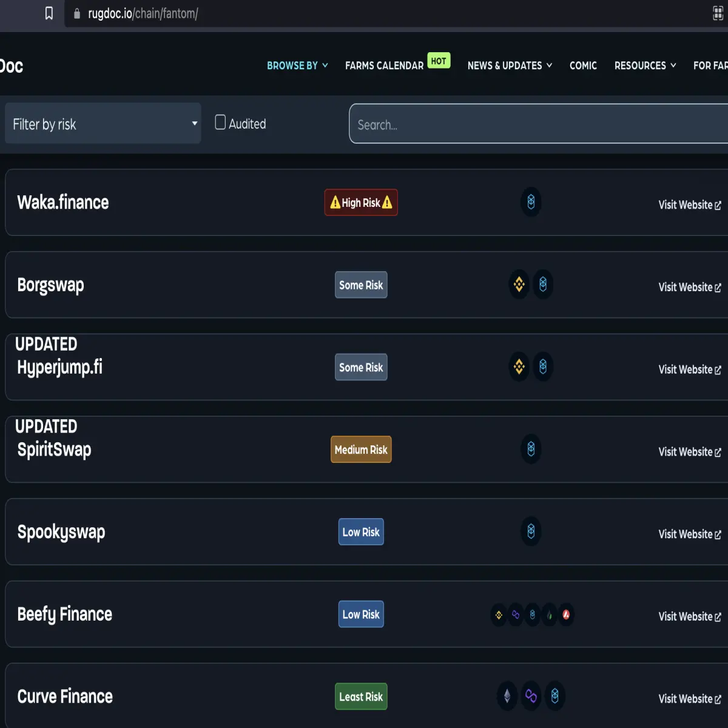Image resolution: width=728 pixels, height=728 pixels.
Task: Click the High Risk badge on Waka.finance
Action: [361, 203]
